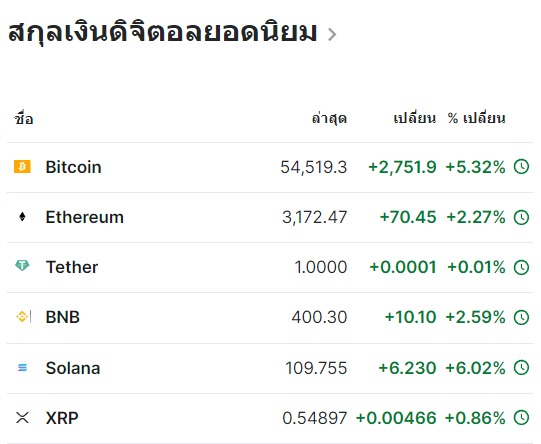
Task: Click the BNB logo icon
Action: pyautogui.click(x=22, y=316)
